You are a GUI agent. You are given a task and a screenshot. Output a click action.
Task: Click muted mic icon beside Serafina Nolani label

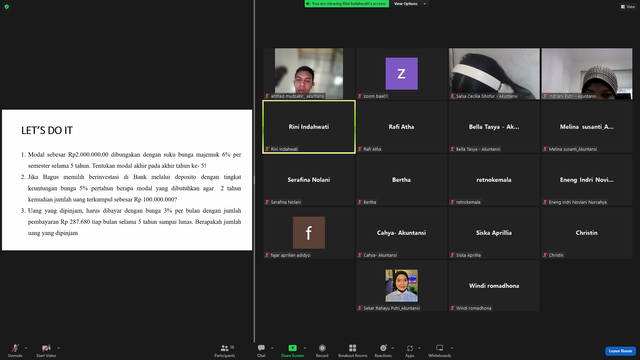(x=267, y=202)
